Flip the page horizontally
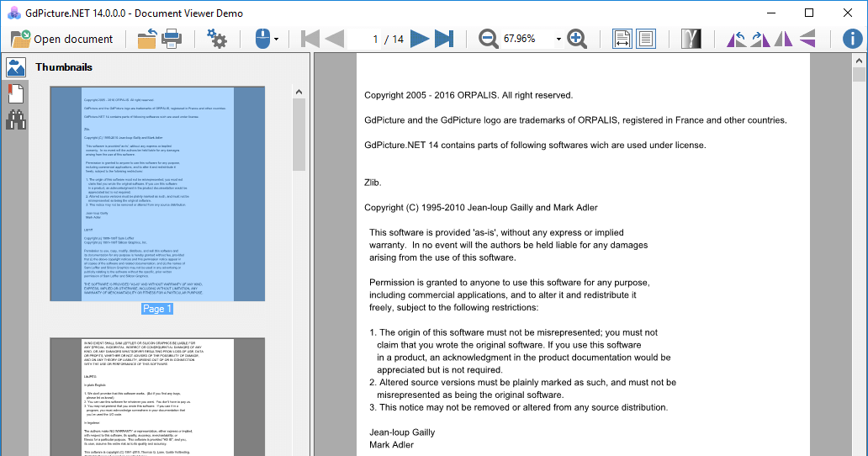The height and width of the screenshot is (456, 868). click(784, 39)
